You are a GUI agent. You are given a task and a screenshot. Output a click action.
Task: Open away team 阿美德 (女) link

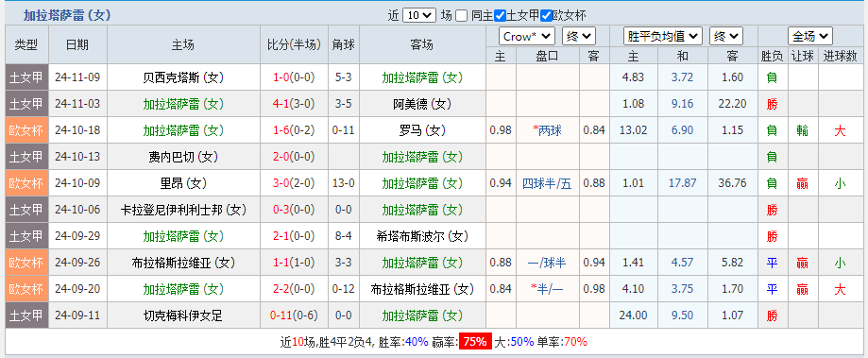point(422,104)
